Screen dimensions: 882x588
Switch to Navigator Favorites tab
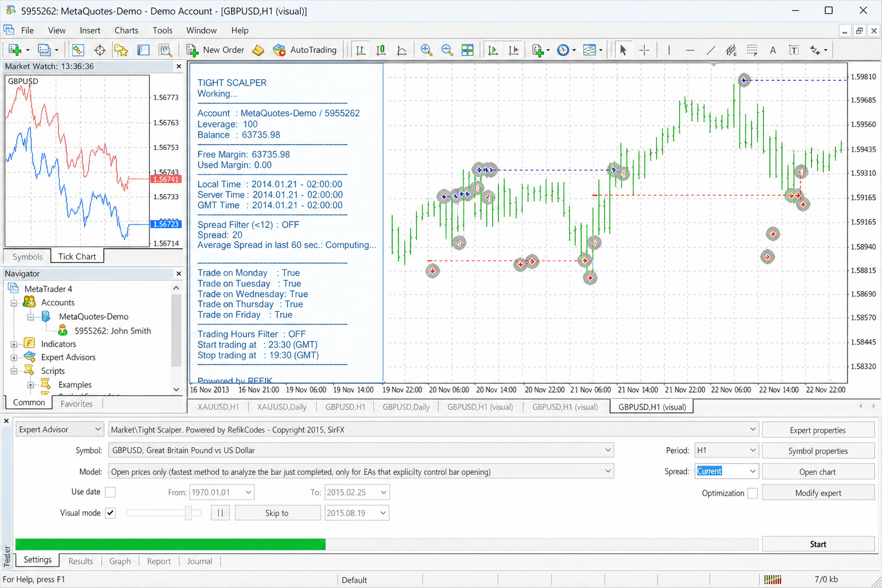(x=76, y=404)
